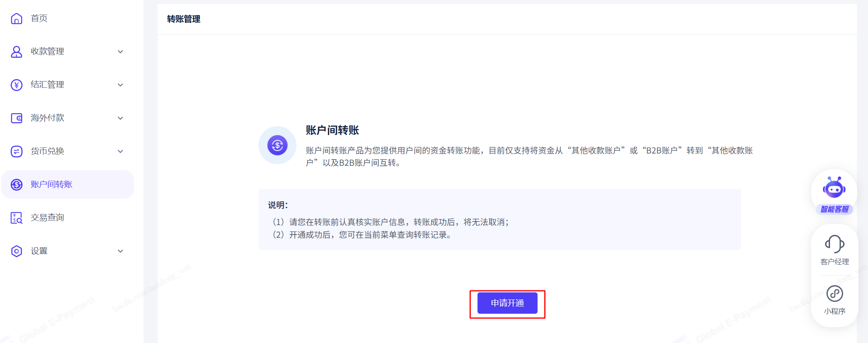Open 交易查询 menu item

[47, 218]
